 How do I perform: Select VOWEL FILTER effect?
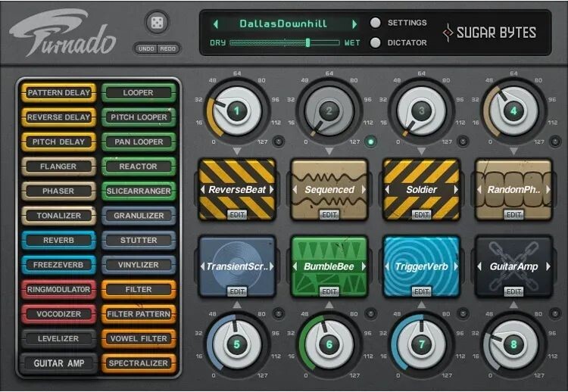click(139, 339)
